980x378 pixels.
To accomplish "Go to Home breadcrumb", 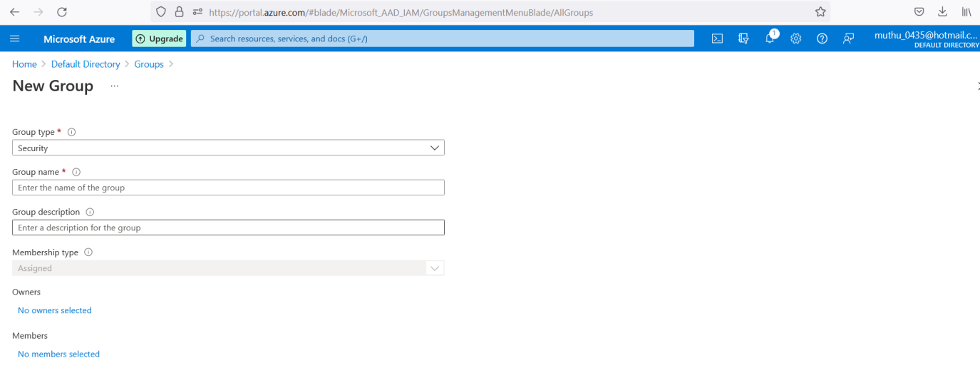I will 24,64.
